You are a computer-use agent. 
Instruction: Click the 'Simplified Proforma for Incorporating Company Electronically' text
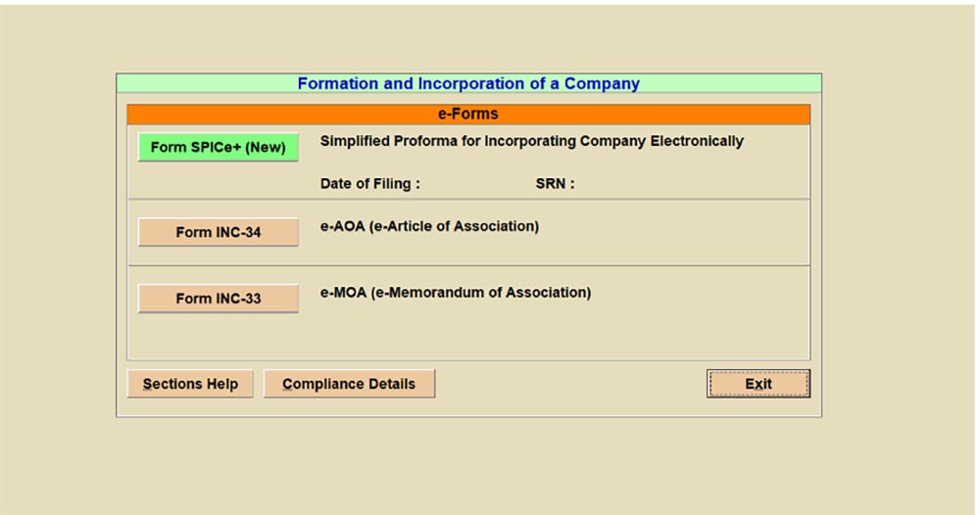[531, 141]
